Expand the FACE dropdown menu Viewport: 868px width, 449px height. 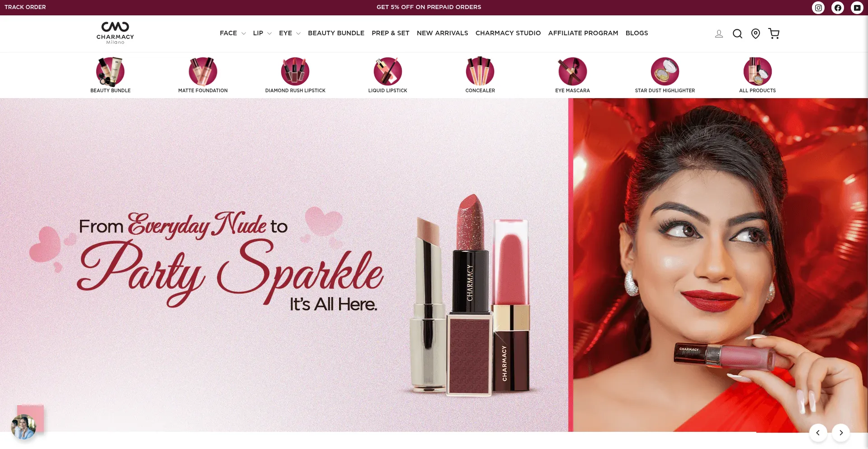[232, 33]
